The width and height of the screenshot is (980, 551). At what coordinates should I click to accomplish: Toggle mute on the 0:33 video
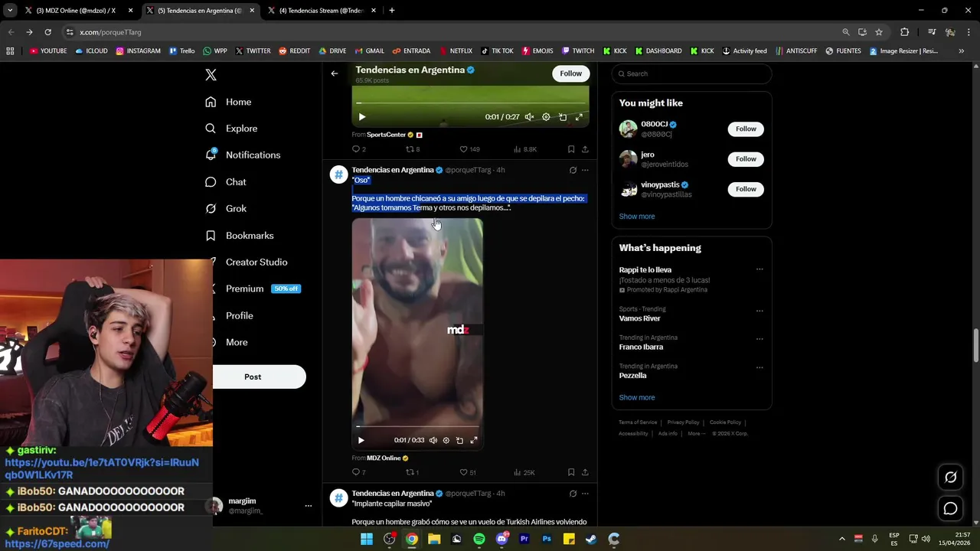(x=433, y=440)
